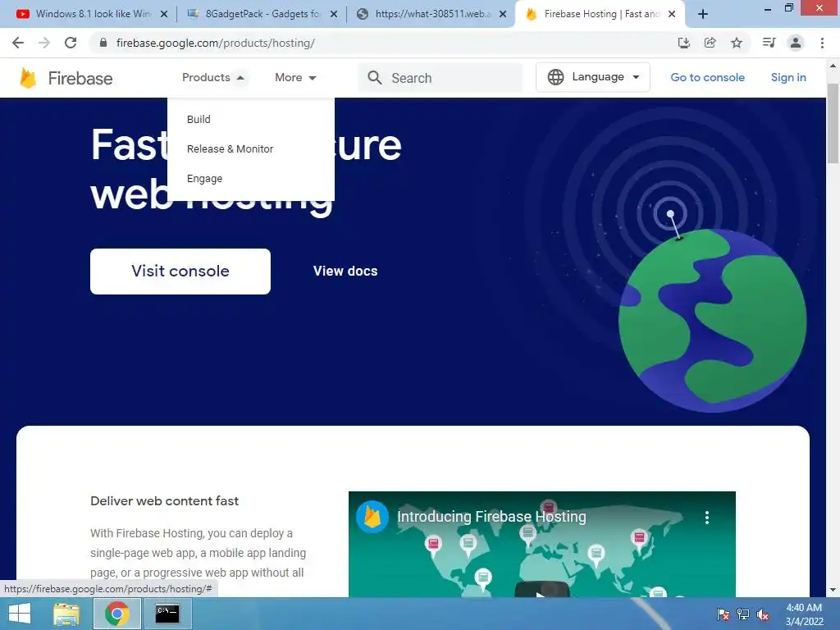This screenshot has height=630, width=840.
Task: Close the what-308511 tab
Action: pyautogui.click(x=503, y=15)
